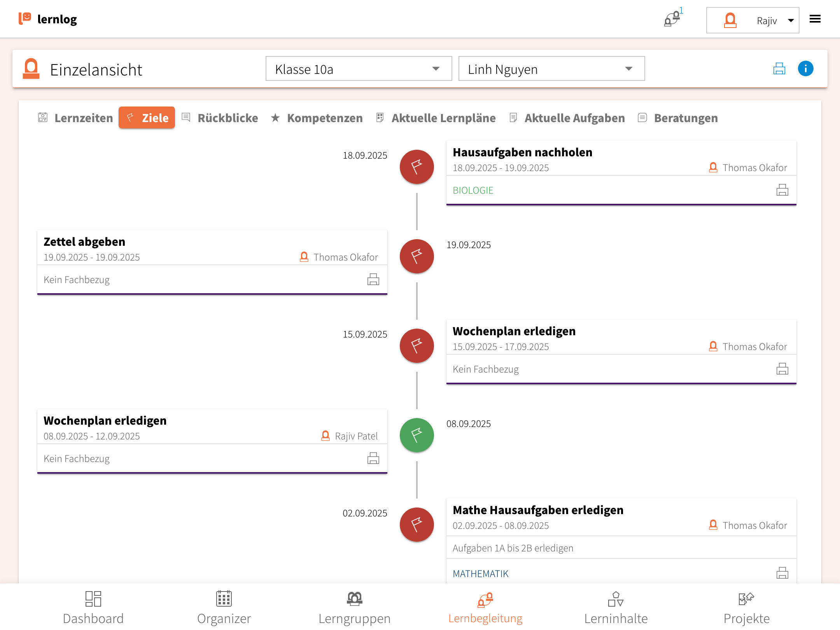840x630 pixels.
Task: Click print icon on Mathe Hausaufgaben card
Action: click(x=782, y=573)
